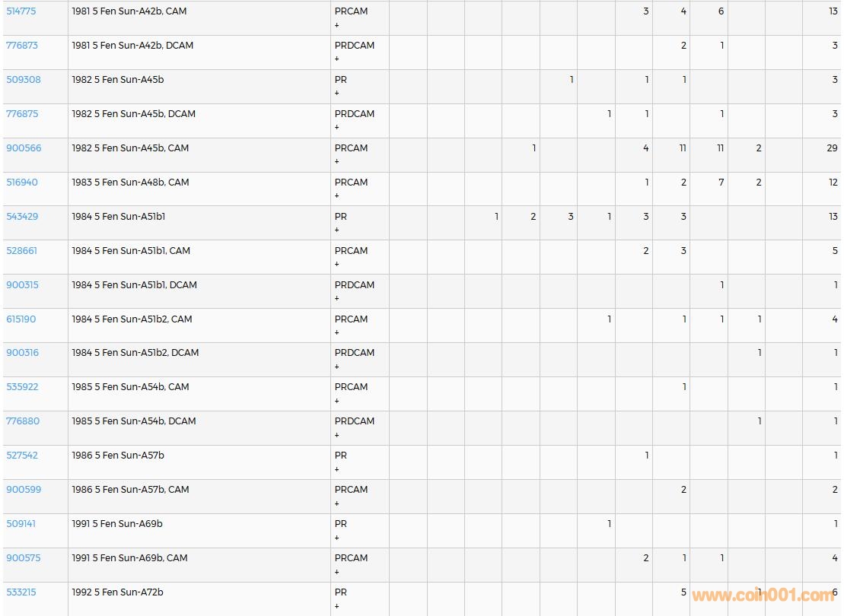Expand plus sign in 1984 Sun-A51b1, DCAM row

click(x=337, y=299)
